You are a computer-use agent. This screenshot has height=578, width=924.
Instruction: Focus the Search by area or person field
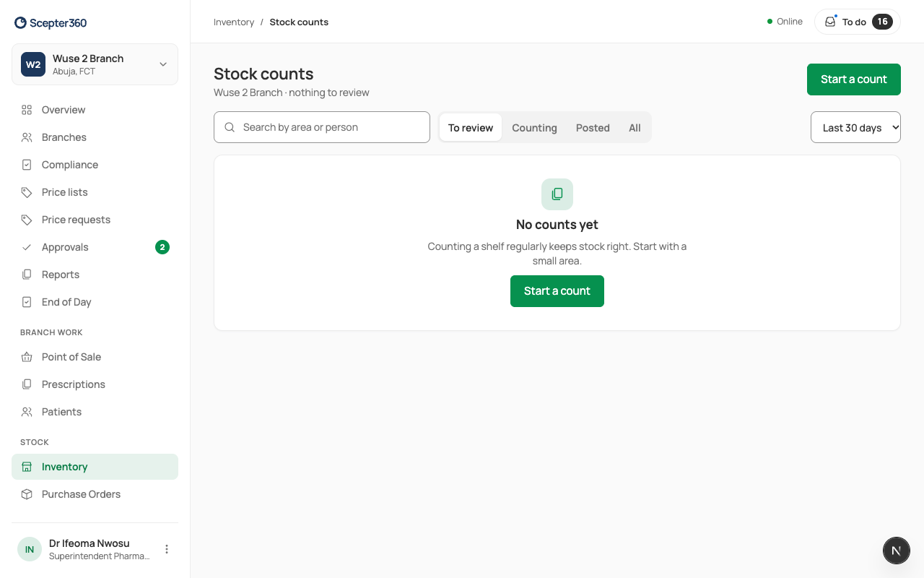[x=322, y=127]
